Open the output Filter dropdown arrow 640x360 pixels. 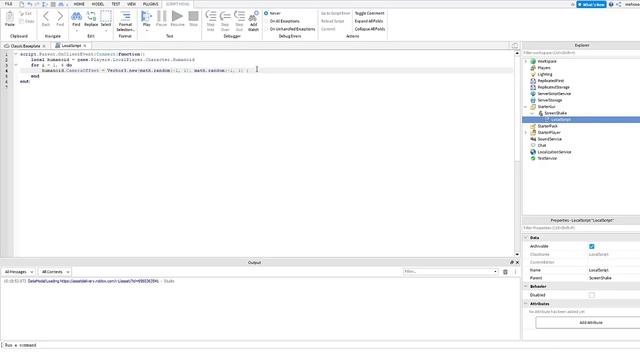coord(495,272)
